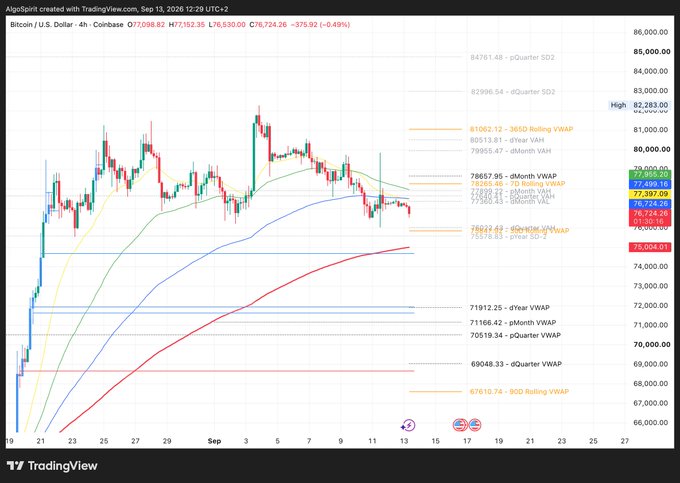This screenshot has width=680, height=483.
Task: Click date 25 before Sep on the time axis
Action: [104, 441]
